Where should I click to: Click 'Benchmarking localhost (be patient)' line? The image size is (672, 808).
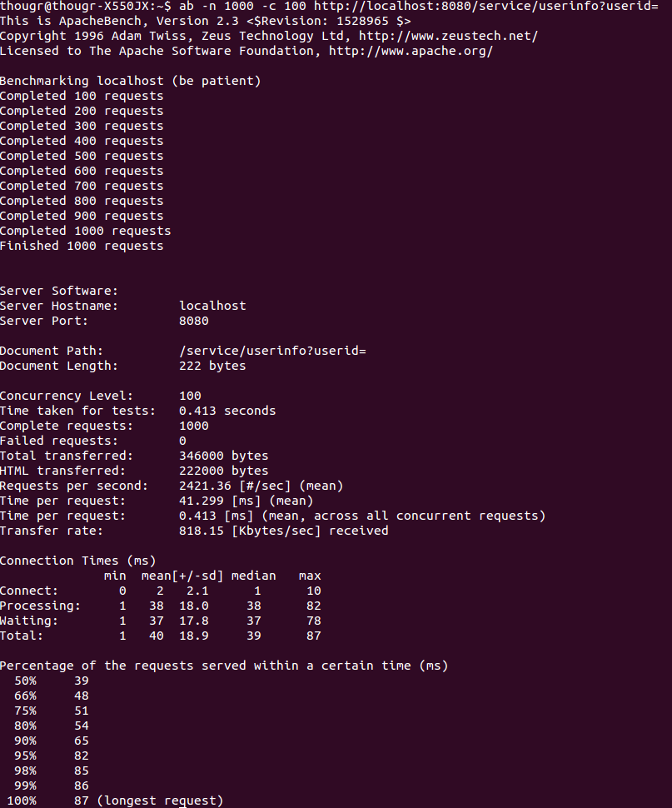130,81
